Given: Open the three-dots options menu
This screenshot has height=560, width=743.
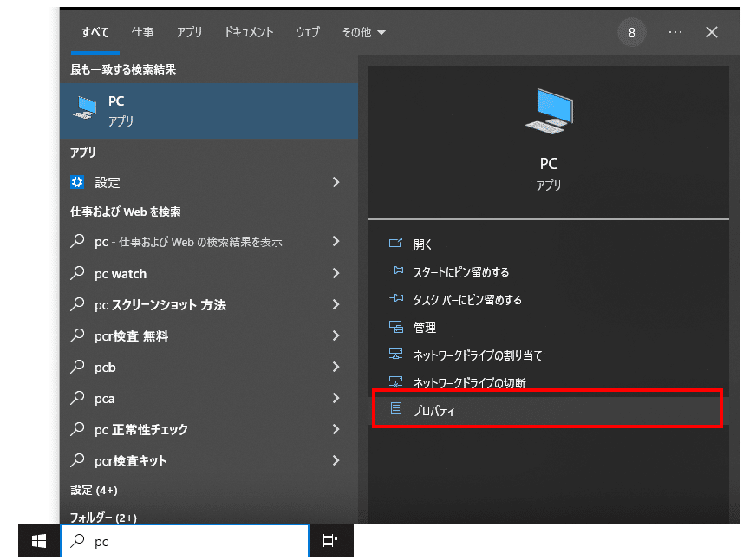Looking at the screenshot, I should click(x=675, y=32).
